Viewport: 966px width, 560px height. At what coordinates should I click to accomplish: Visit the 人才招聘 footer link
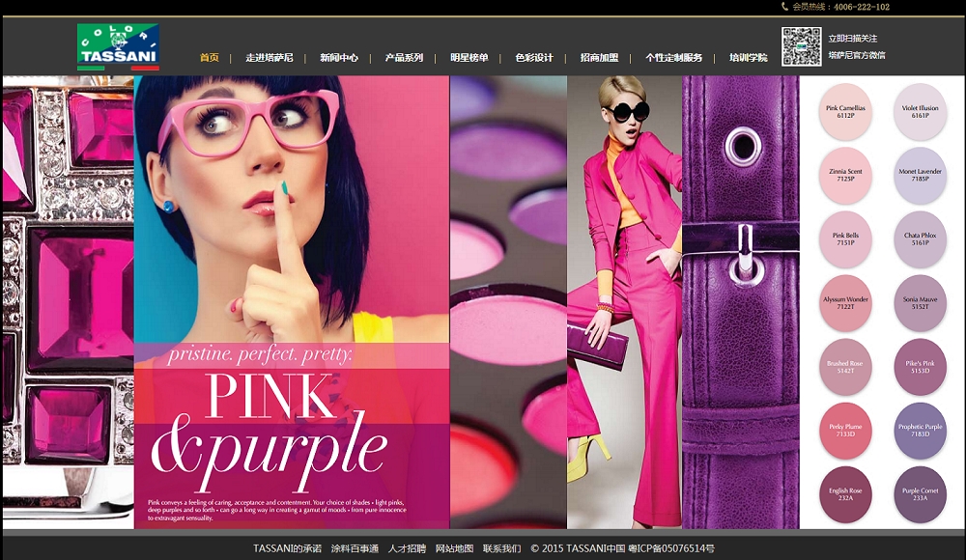point(407,548)
